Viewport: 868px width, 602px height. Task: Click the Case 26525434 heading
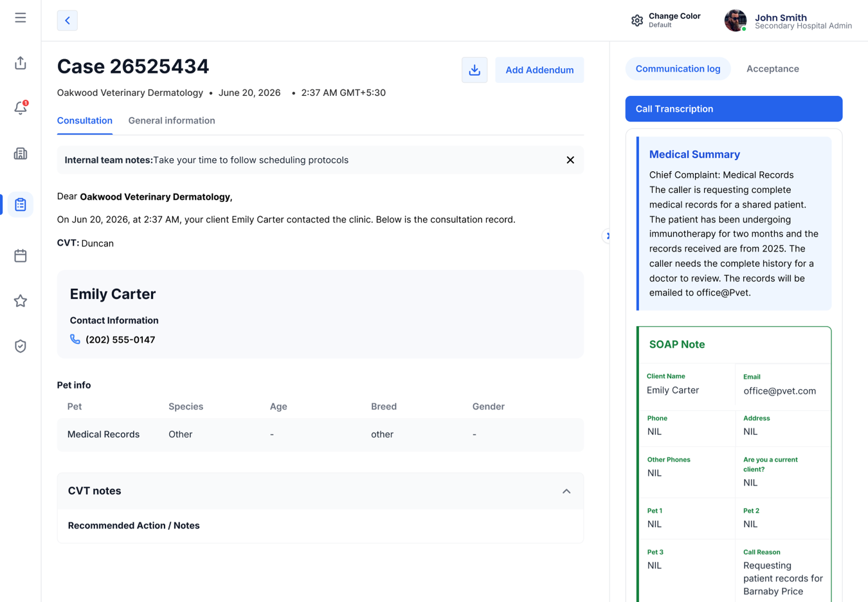pos(133,67)
